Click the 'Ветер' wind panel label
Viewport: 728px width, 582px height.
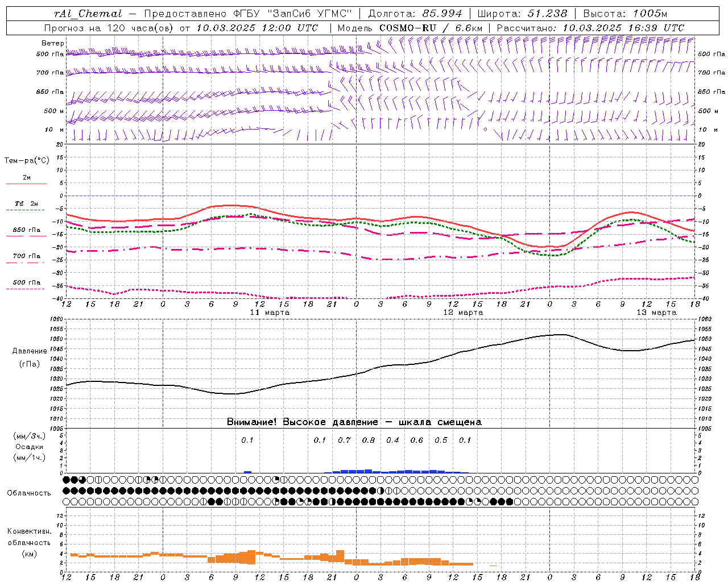click(53, 43)
